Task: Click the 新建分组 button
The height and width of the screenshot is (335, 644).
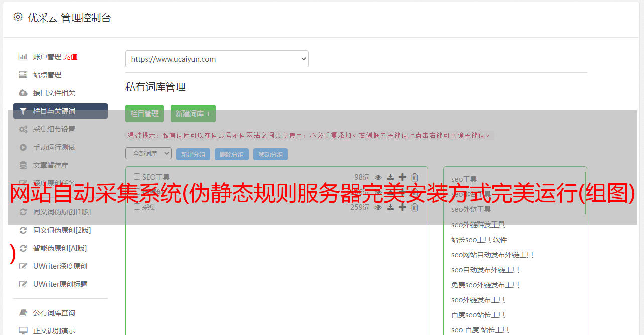Action: 193,154
